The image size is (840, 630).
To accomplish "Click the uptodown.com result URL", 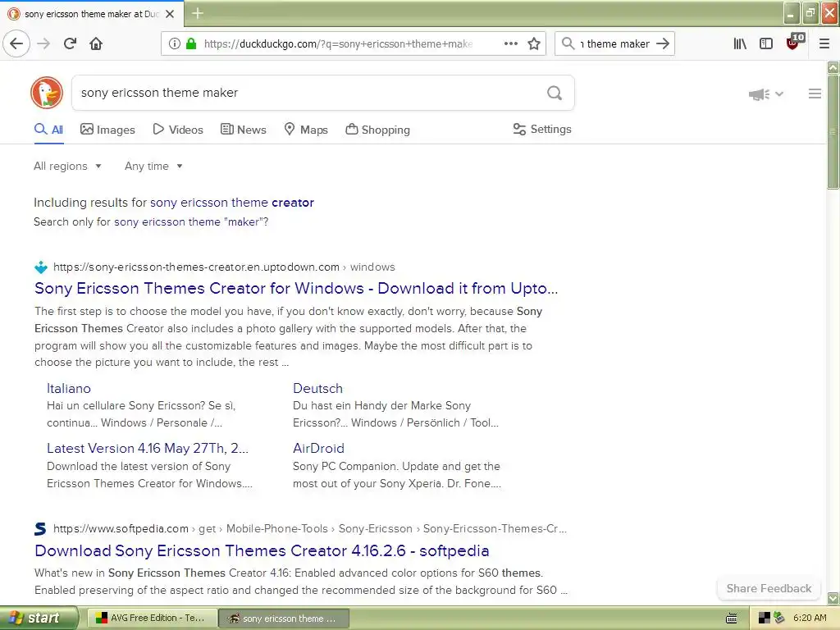I will click(x=224, y=267).
